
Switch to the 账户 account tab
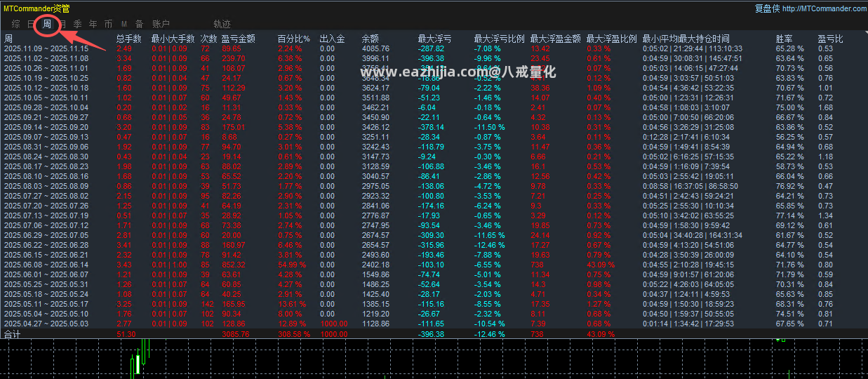(161, 25)
